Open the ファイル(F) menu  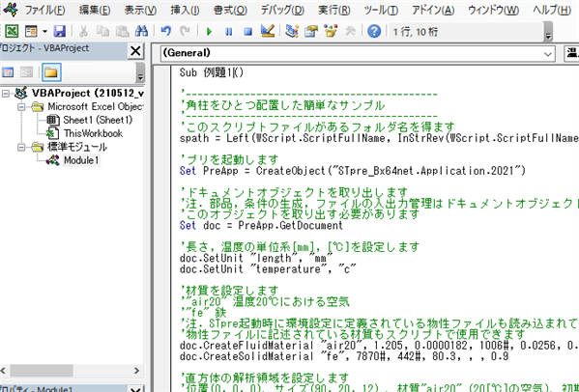coord(44,10)
